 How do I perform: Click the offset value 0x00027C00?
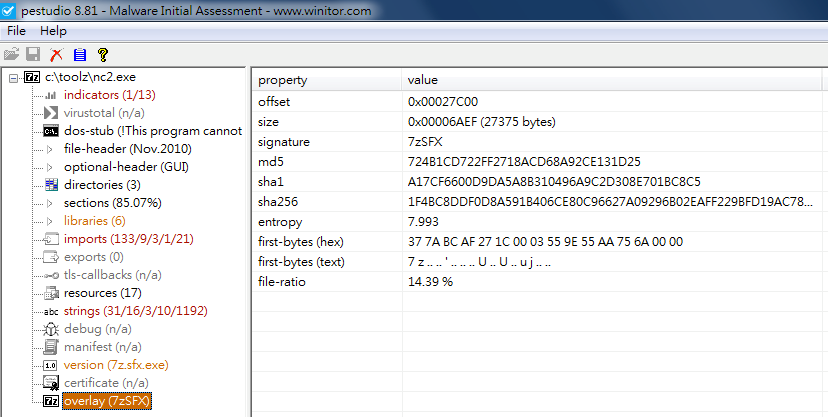[x=443, y=102]
